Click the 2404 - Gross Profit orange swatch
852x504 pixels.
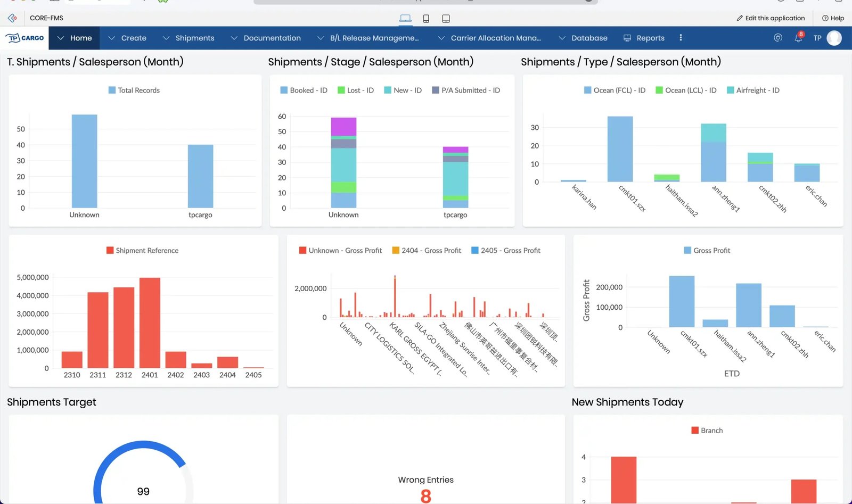coord(396,251)
